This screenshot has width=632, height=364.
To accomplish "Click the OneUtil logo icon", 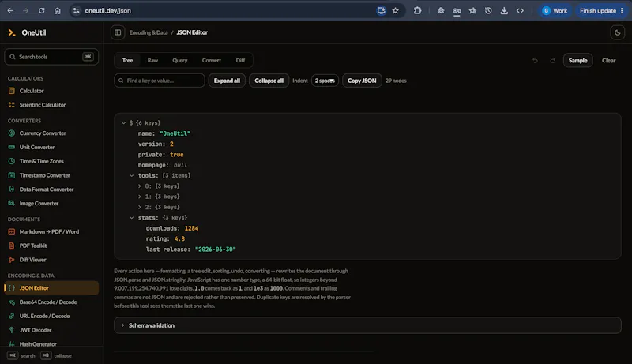I will [12, 32].
